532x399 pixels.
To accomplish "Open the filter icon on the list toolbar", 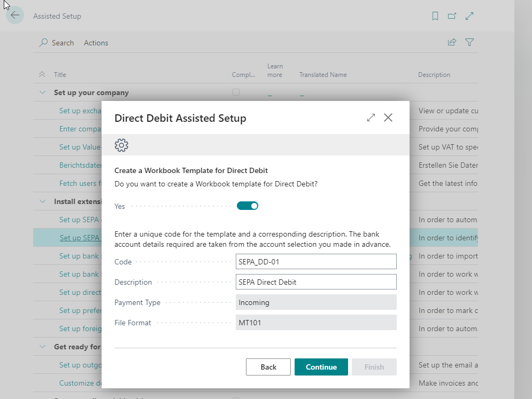I will pos(469,42).
